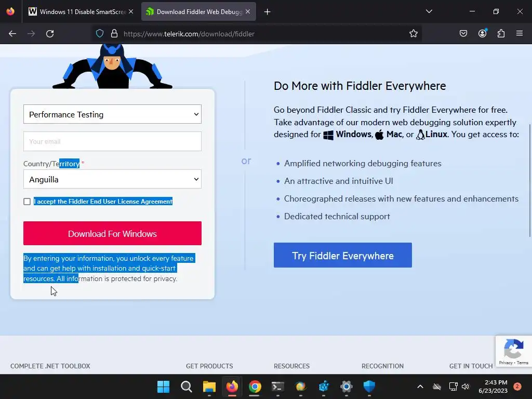Go back to the previous page
This screenshot has height=399, width=532.
point(12,34)
